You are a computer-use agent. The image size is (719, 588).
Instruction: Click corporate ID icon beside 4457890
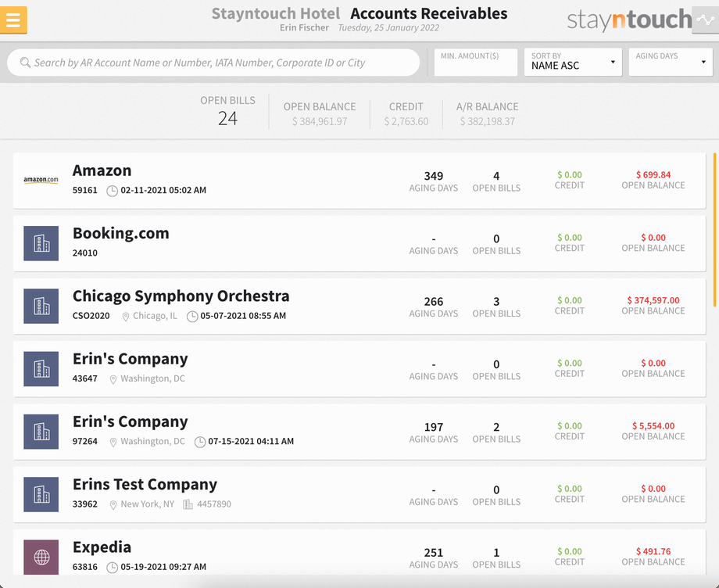[188, 504]
